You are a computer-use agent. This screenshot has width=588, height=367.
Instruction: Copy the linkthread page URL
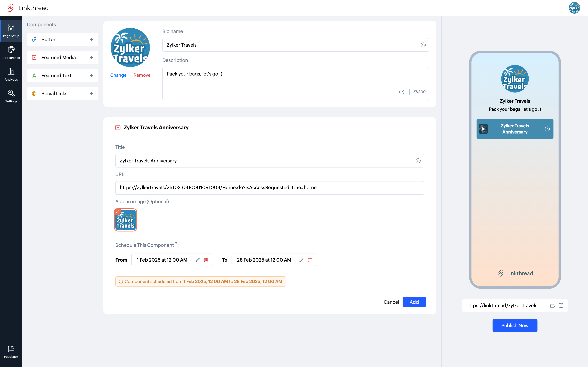tap(553, 305)
